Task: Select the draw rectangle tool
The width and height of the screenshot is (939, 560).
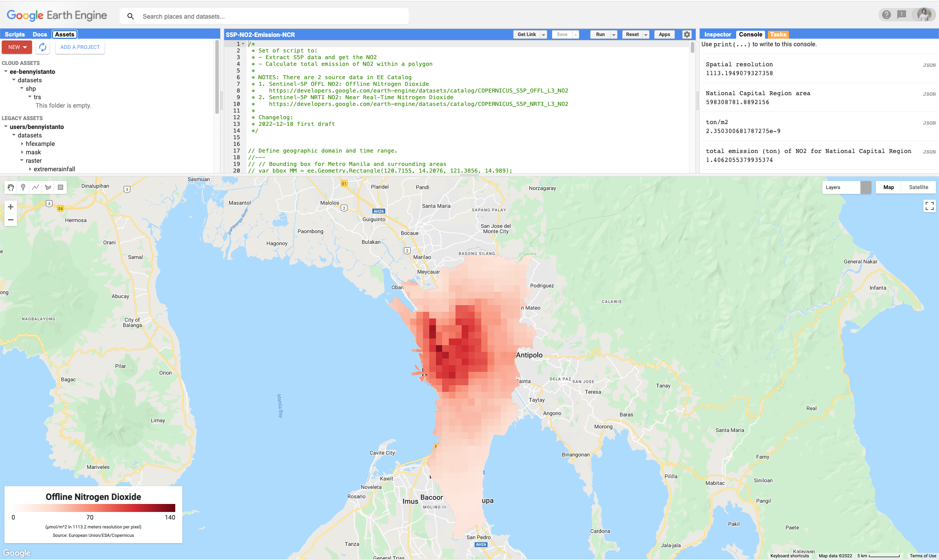Action: click(x=60, y=187)
